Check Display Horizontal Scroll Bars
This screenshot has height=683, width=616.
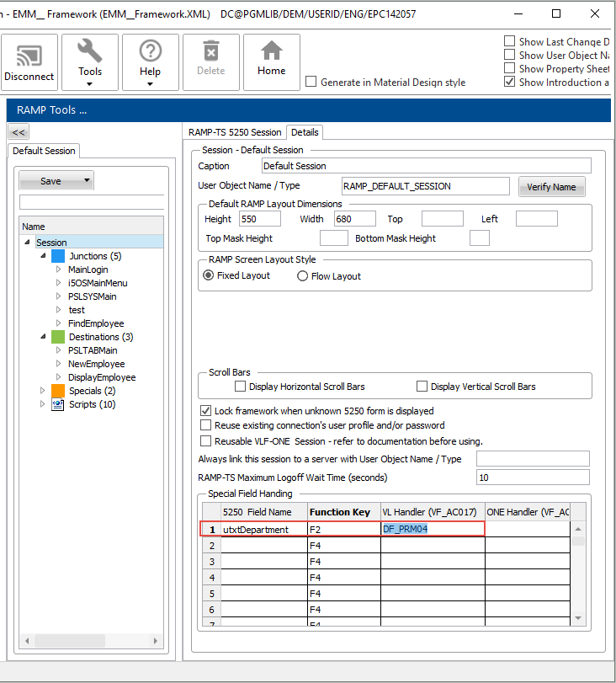[x=241, y=387]
